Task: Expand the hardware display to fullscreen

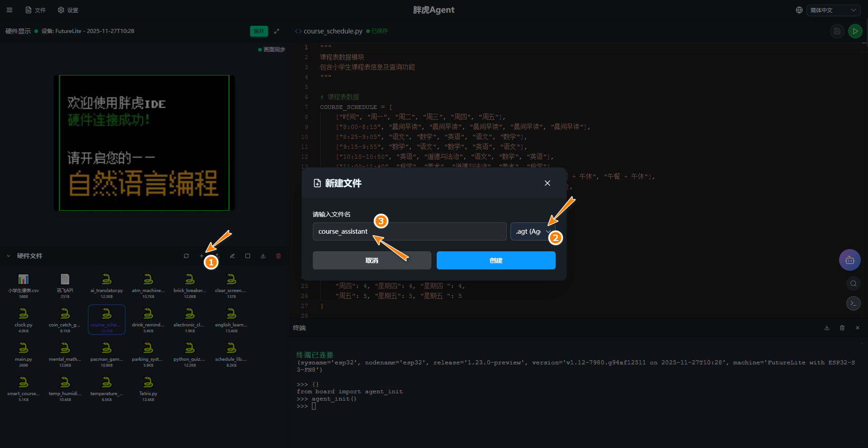Action: tap(277, 31)
